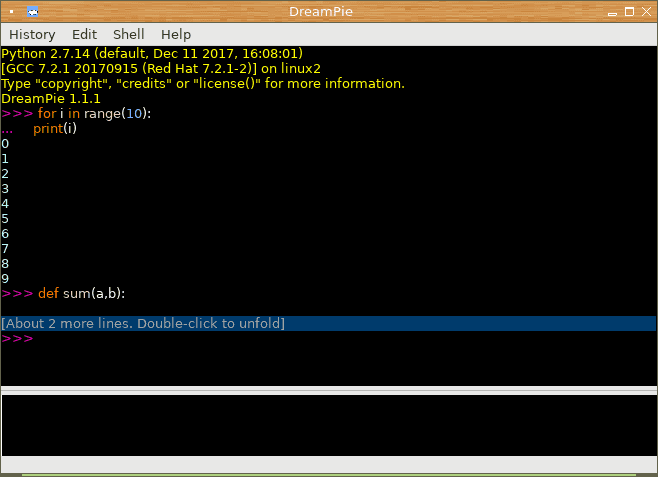Image resolution: width=658 pixels, height=477 pixels.
Task: Click the 'print(i)' code line
Action: click(x=55, y=128)
